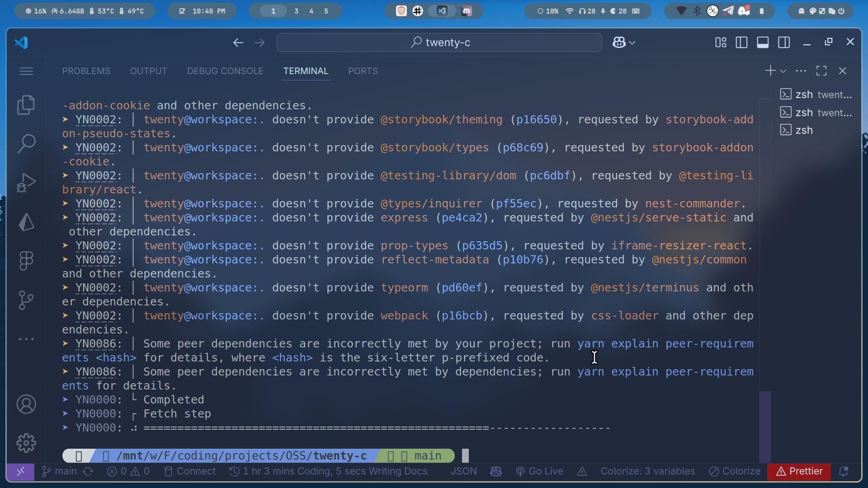868x488 pixels.
Task: Toggle the Colorize status item
Action: click(x=735, y=471)
